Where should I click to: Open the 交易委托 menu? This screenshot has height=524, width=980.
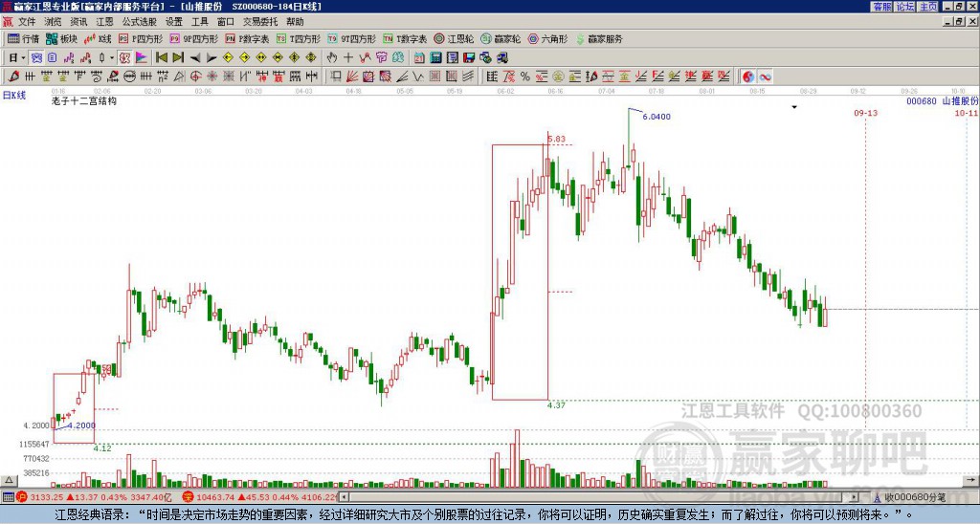point(260,22)
